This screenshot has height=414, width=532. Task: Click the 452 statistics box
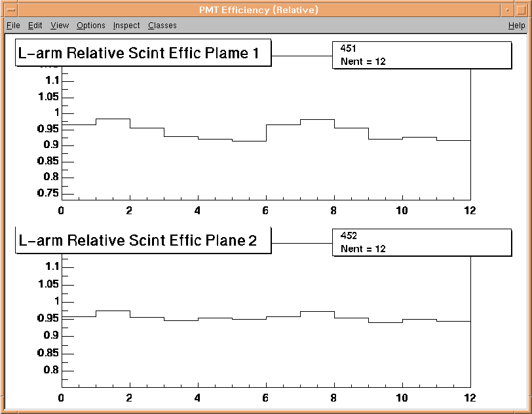tap(422, 242)
